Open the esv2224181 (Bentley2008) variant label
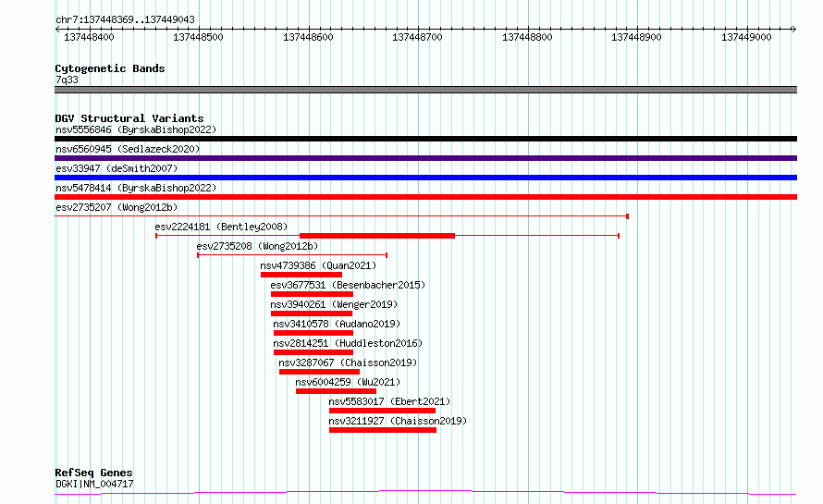The height and width of the screenshot is (504, 823). point(221,227)
